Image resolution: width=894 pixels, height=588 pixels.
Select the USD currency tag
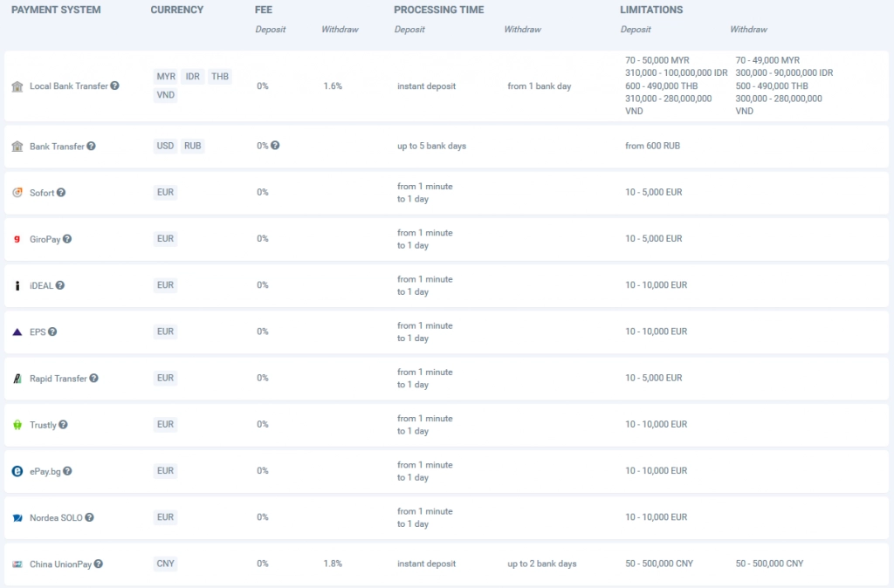pyautogui.click(x=165, y=146)
